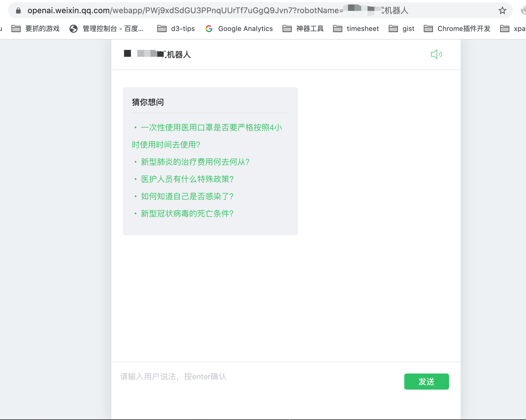The width and height of the screenshot is (526, 420).
Task: Open the Chrome插件开发 bookmark folder
Action: (457, 29)
